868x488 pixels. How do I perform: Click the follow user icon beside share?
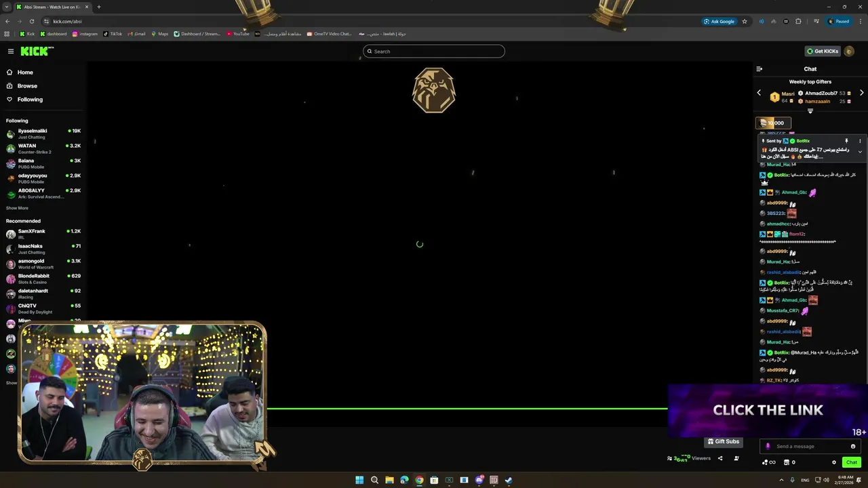pyautogui.click(x=736, y=458)
